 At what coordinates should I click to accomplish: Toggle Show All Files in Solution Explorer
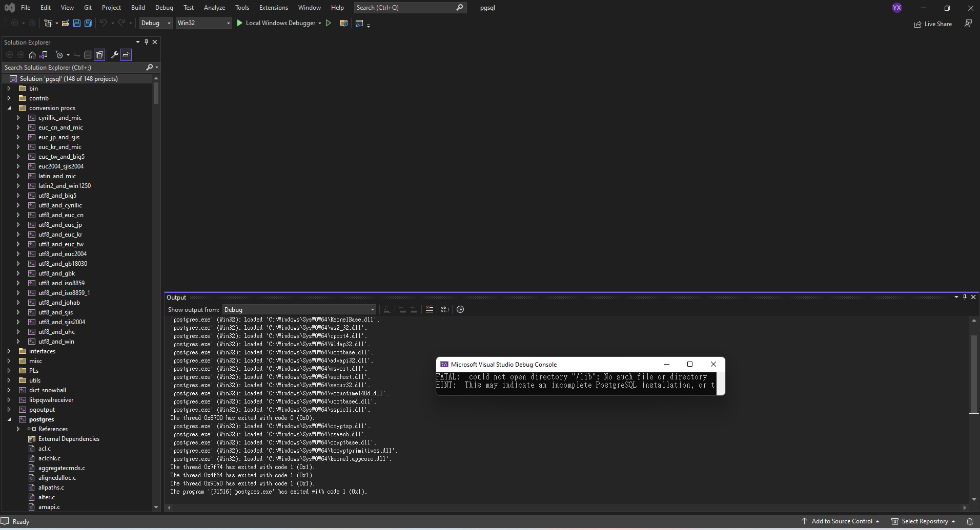pos(99,55)
